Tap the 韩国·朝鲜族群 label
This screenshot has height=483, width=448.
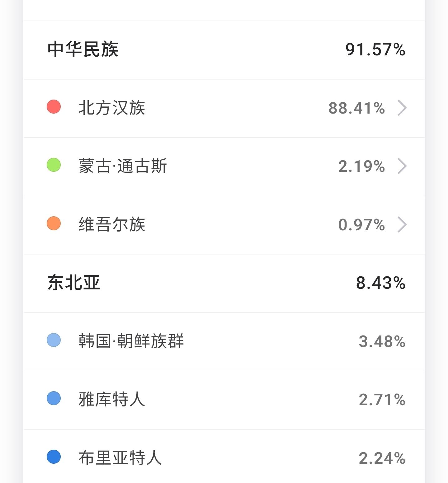tap(131, 341)
